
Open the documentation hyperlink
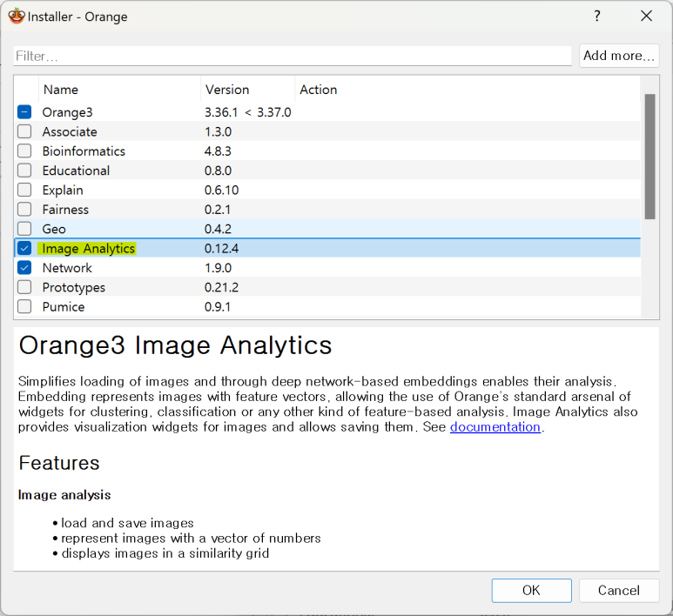[495, 427]
